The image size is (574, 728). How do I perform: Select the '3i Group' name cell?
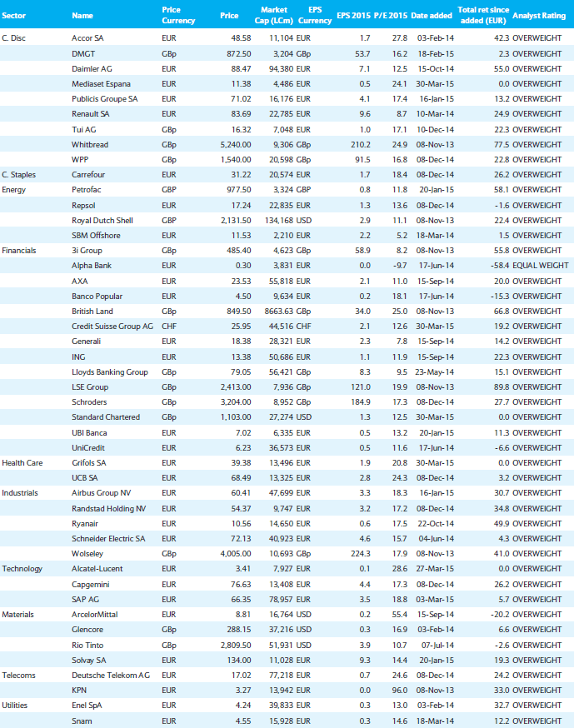pos(87,251)
